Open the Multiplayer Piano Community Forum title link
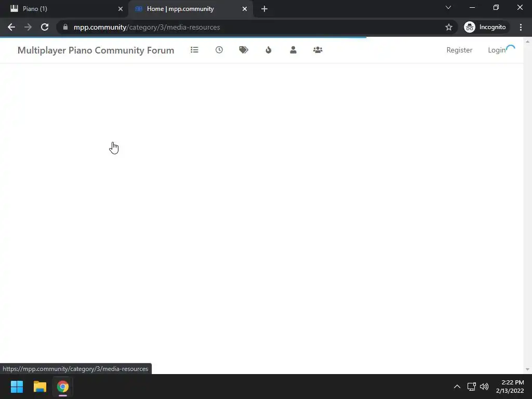Screen dimensions: 532x399 96,50
